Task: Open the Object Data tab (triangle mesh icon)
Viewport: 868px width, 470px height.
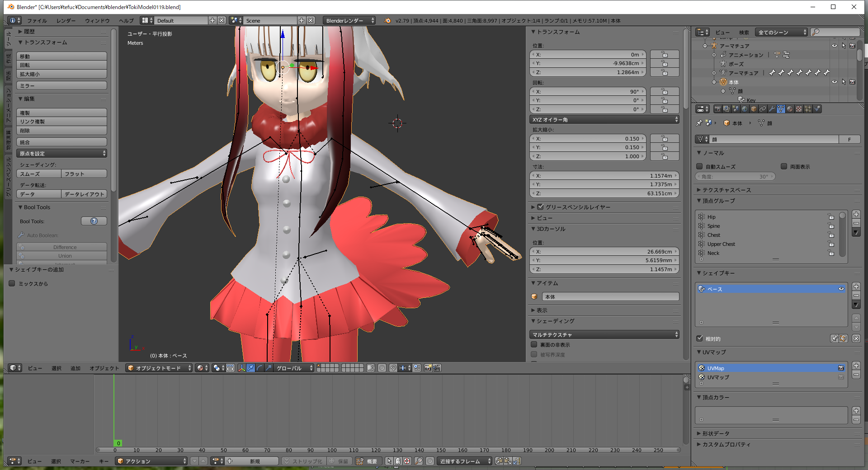Action: (x=781, y=109)
